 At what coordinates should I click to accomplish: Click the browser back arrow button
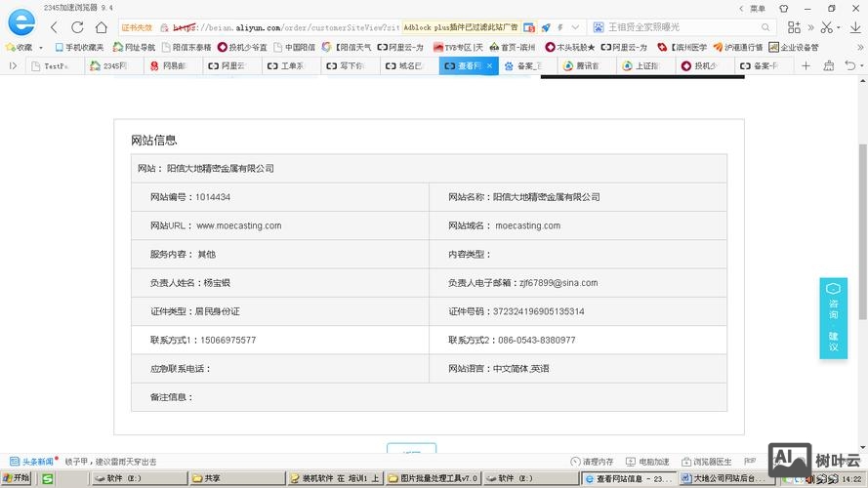[x=53, y=27]
